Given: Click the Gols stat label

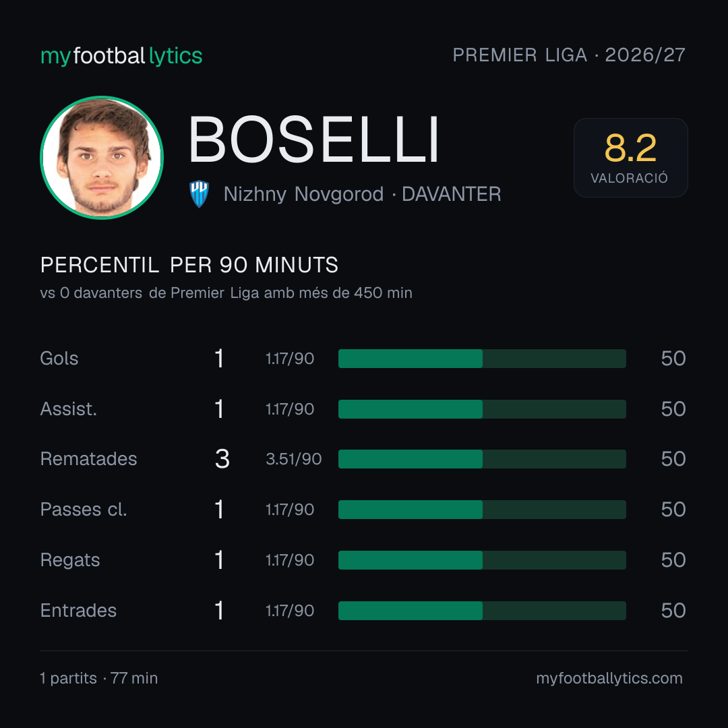Looking at the screenshot, I should 59,359.
